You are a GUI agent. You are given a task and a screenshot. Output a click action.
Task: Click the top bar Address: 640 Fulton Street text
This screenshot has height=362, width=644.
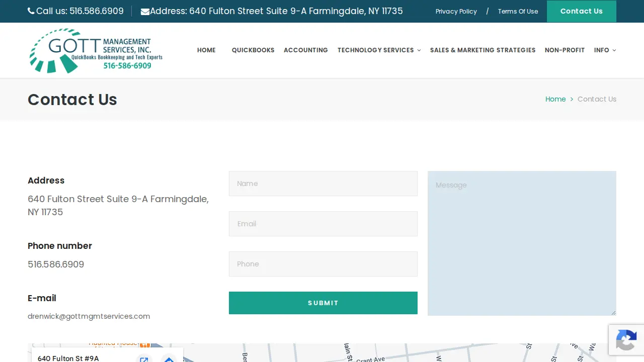[276, 11]
